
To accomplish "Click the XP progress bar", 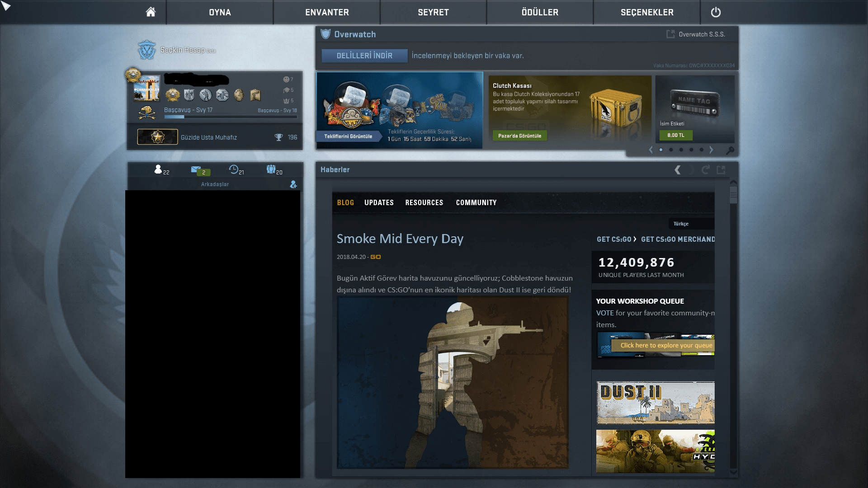I will [x=231, y=117].
